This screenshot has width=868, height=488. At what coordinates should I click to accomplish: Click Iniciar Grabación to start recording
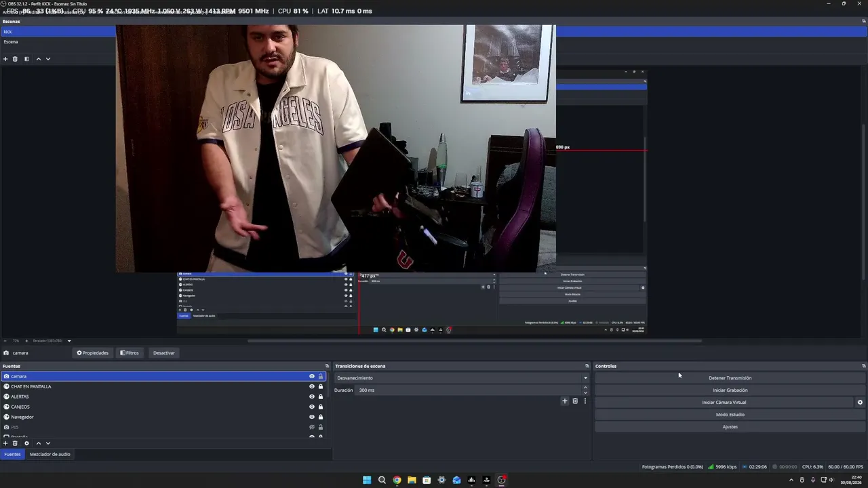click(730, 390)
